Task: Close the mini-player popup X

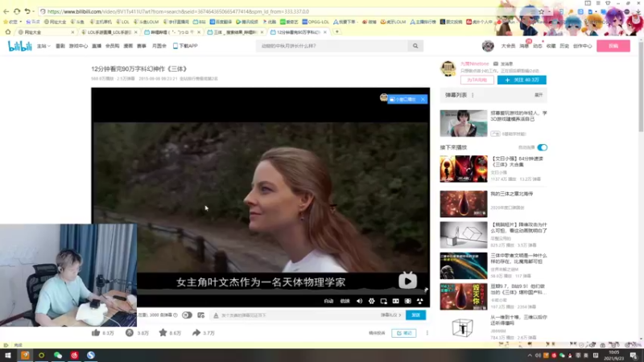Action: pos(423,99)
